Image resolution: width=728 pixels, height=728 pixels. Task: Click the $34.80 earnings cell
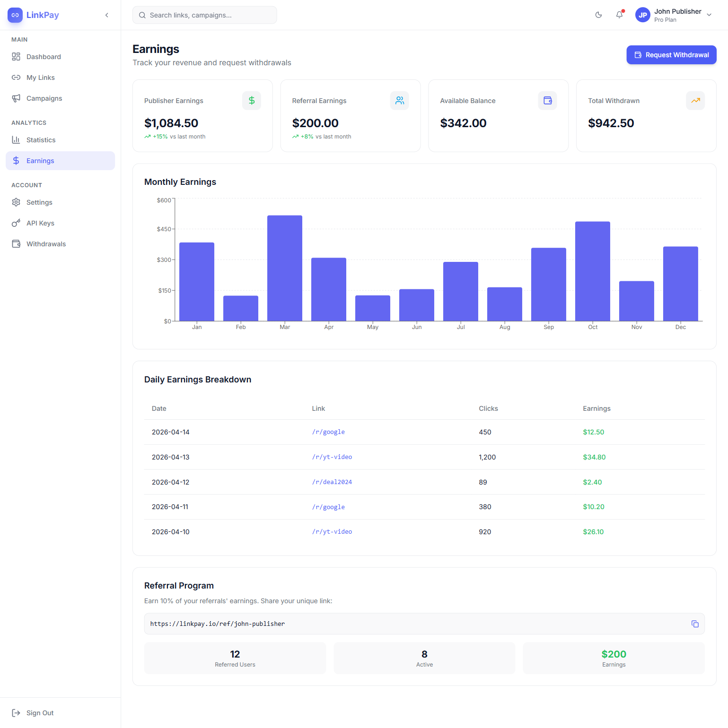pyautogui.click(x=594, y=457)
